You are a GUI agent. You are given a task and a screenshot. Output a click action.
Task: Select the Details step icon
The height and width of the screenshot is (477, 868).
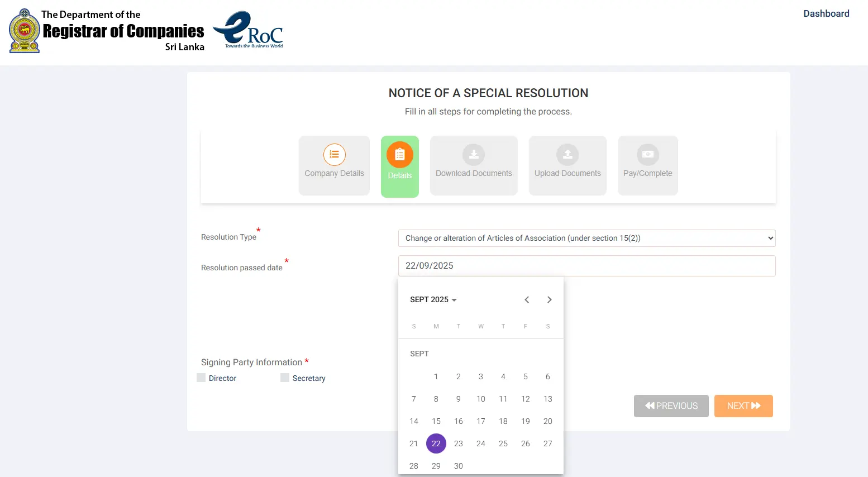pyautogui.click(x=399, y=155)
